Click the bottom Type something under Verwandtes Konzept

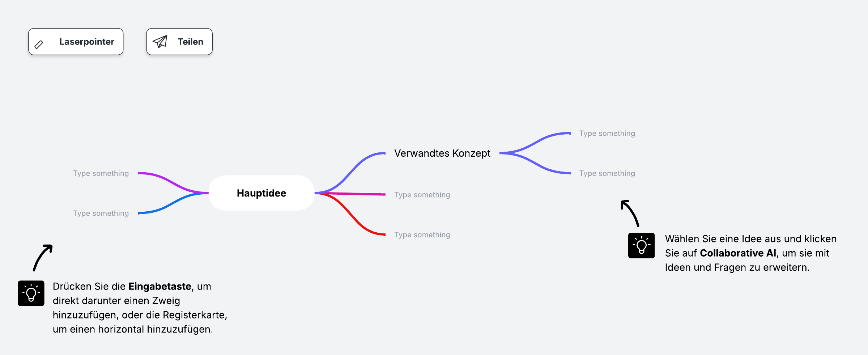coord(607,173)
